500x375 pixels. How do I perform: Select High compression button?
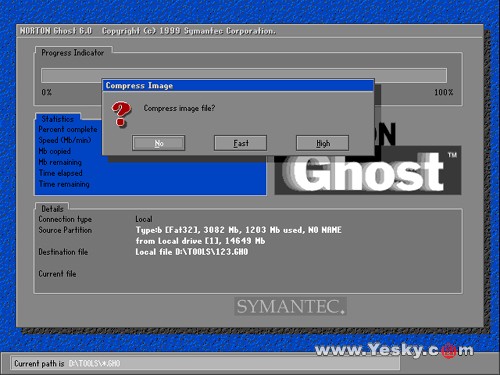coord(323,143)
